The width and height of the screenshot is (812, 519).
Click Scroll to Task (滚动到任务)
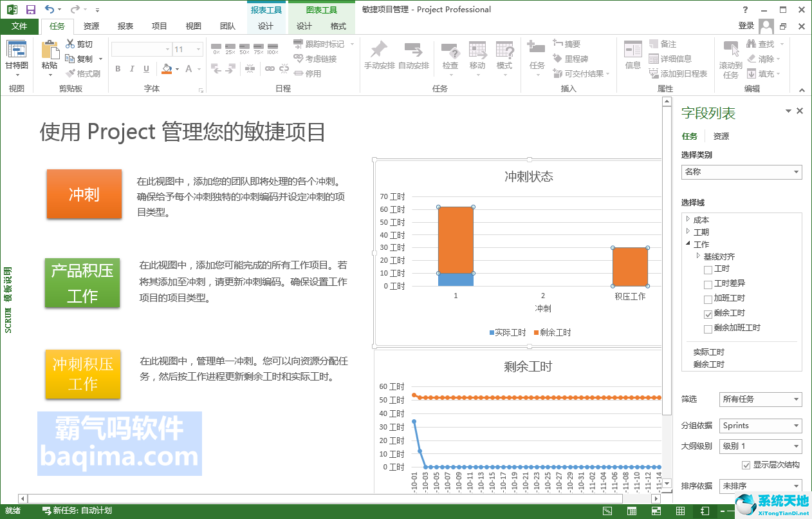730,59
